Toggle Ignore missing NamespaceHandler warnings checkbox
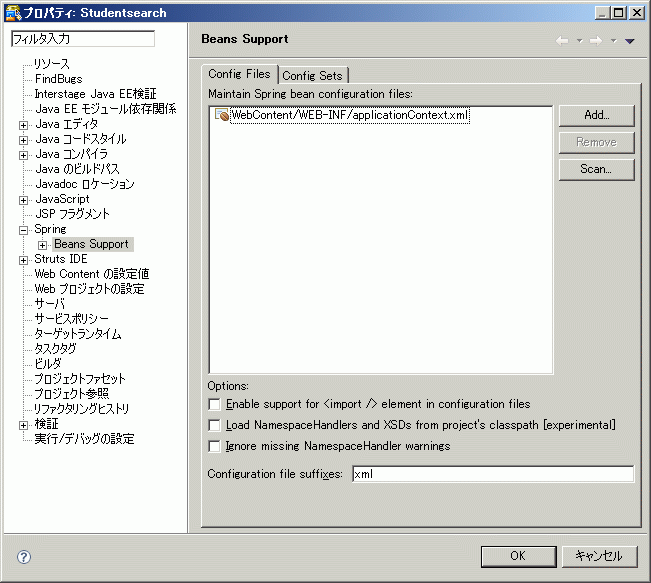The width and height of the screenshot is (651, 583). [214, 446]
